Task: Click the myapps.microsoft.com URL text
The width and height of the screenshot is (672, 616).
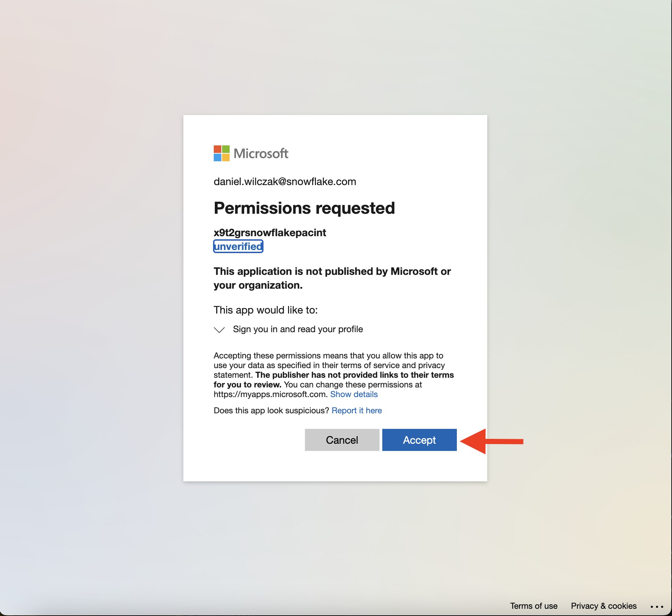Action: [x=270, y=394]
